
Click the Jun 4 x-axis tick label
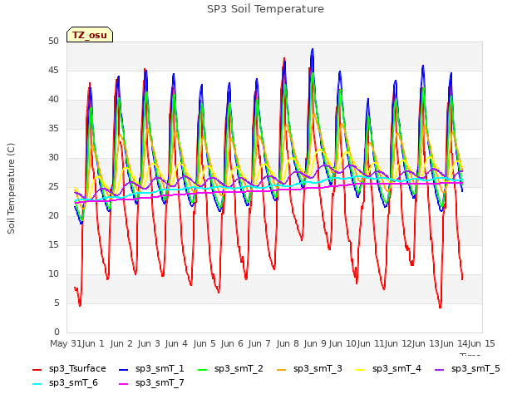176,343
